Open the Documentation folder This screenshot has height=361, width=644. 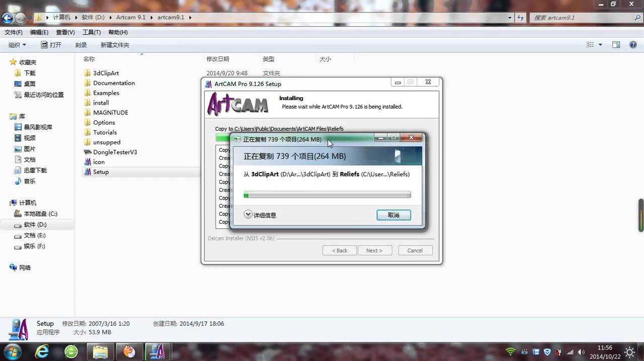pos(114,83)
